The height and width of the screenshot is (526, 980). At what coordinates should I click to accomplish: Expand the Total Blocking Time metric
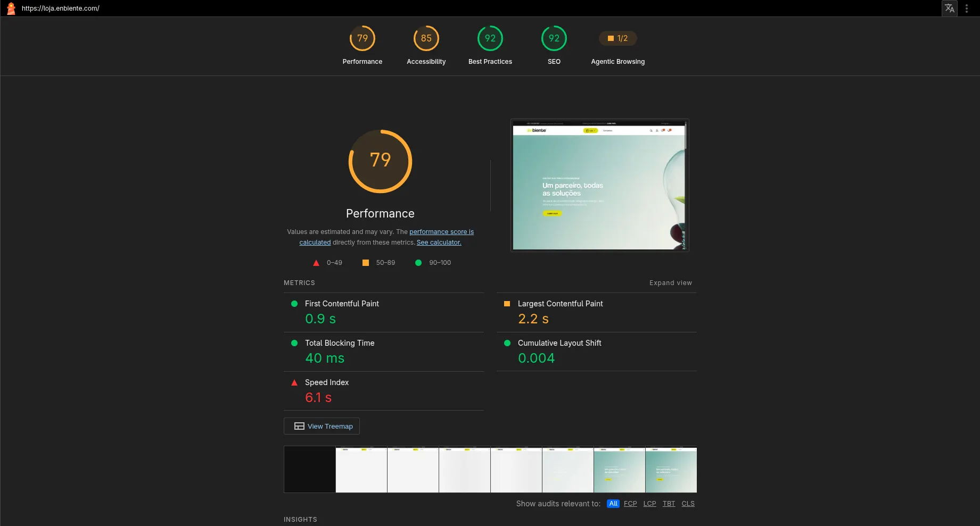[384, 352]
